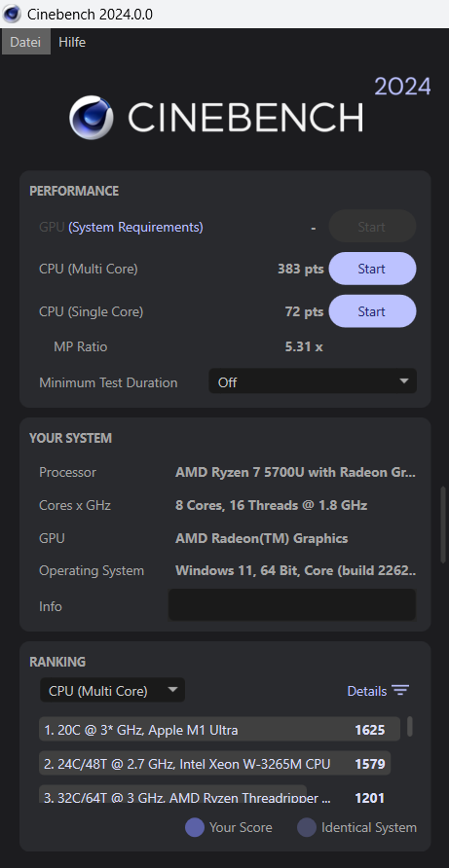Click the Details filter lines icon
This screenshot has height=868, width=449.
[x=399, y=690]
